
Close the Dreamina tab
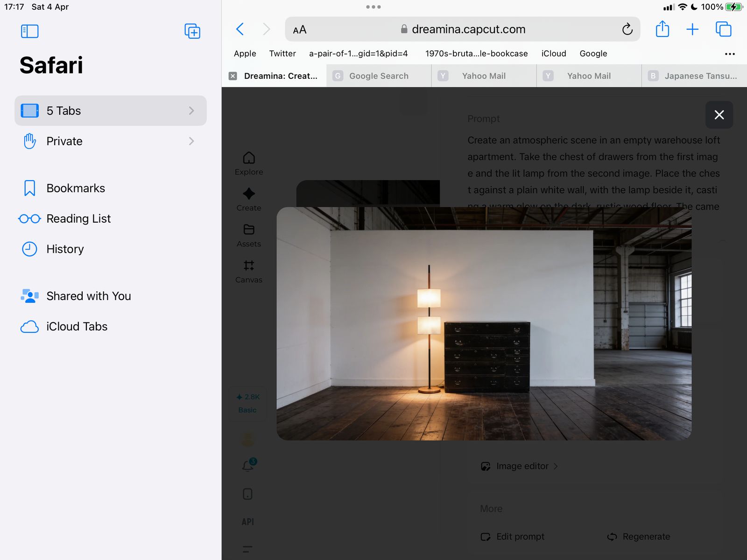click(233, 76)
